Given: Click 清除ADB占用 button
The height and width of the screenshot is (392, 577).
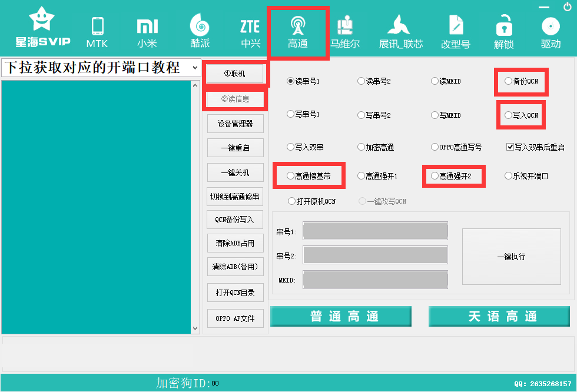Looking at the screenshot, I should coord(235,243).
